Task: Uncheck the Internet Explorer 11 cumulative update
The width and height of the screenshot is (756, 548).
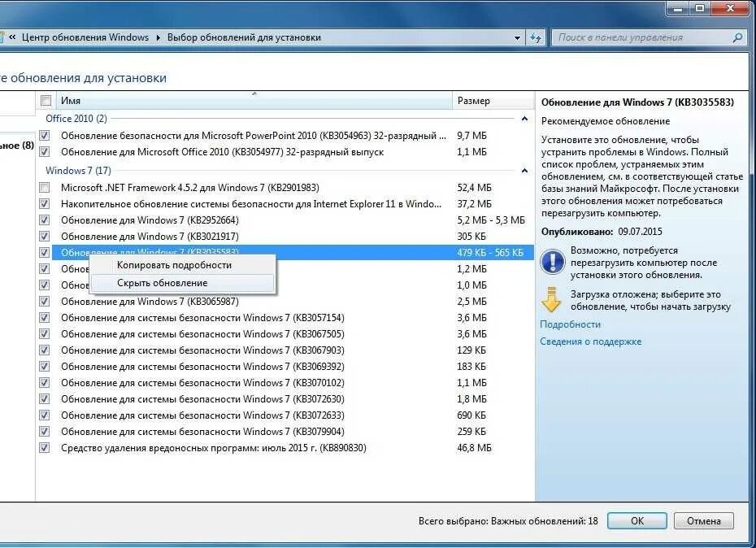Action: (45, 203)
